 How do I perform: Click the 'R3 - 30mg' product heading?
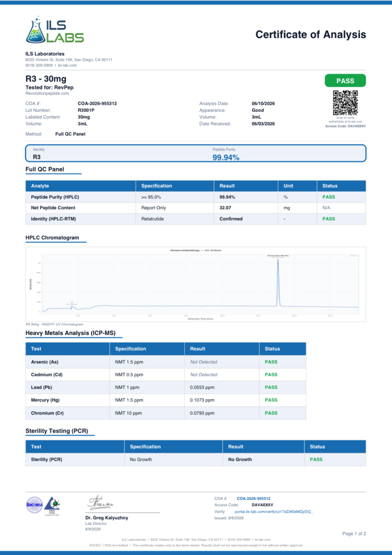click(x=45, y=79)
